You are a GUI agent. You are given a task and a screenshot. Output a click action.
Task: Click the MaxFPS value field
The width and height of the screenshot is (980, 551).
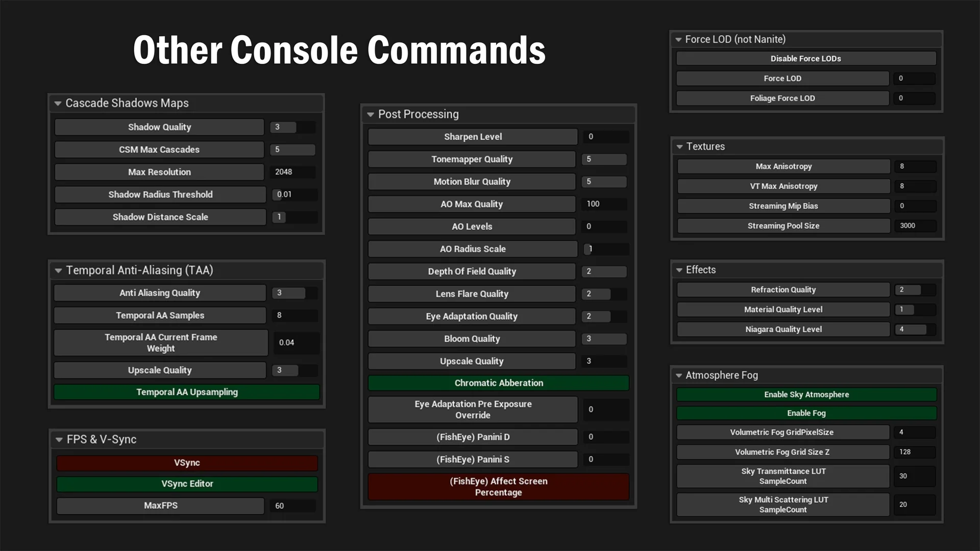292,506
